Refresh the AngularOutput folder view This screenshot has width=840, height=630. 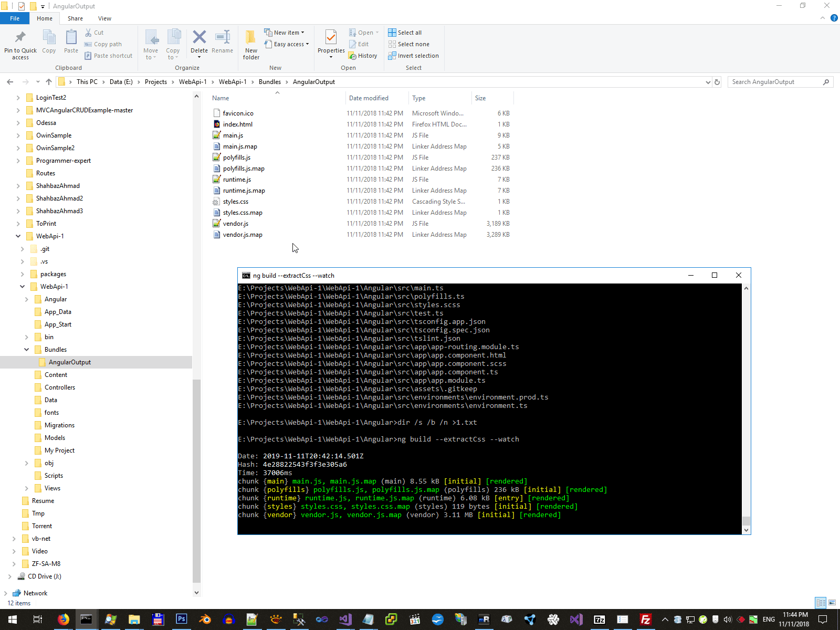pos(717,82)
